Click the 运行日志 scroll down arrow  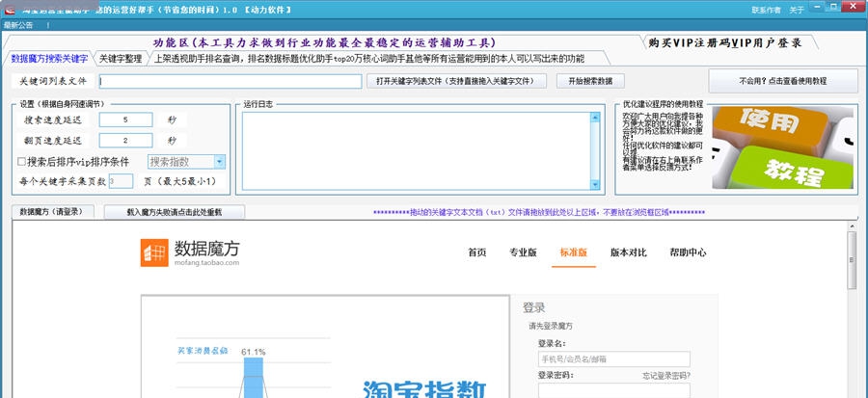595,185
